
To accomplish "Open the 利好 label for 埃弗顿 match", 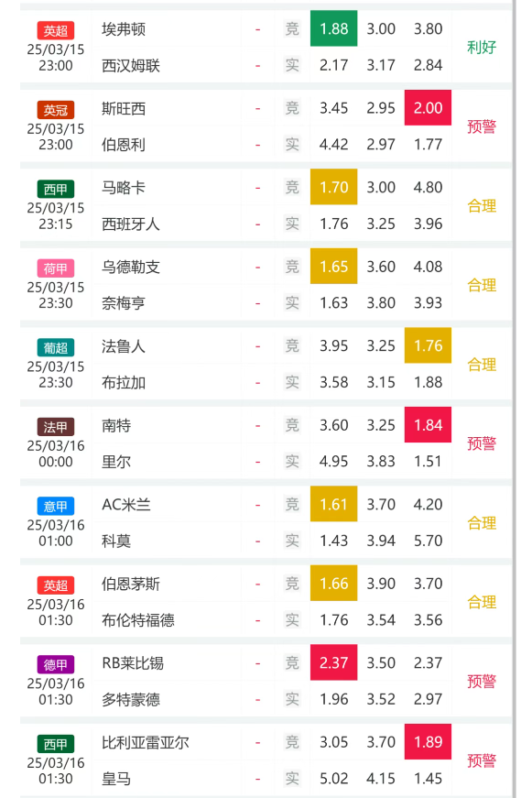I will pos(481,48).
